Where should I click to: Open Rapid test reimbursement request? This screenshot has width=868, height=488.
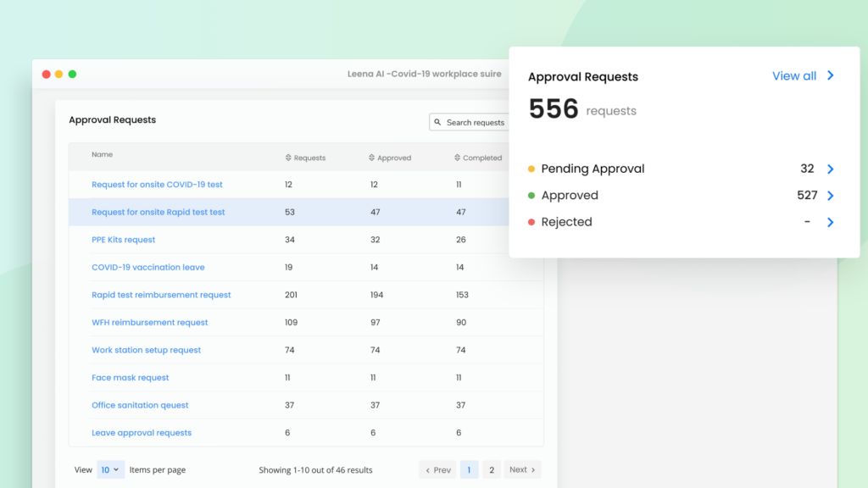(161, 295)
